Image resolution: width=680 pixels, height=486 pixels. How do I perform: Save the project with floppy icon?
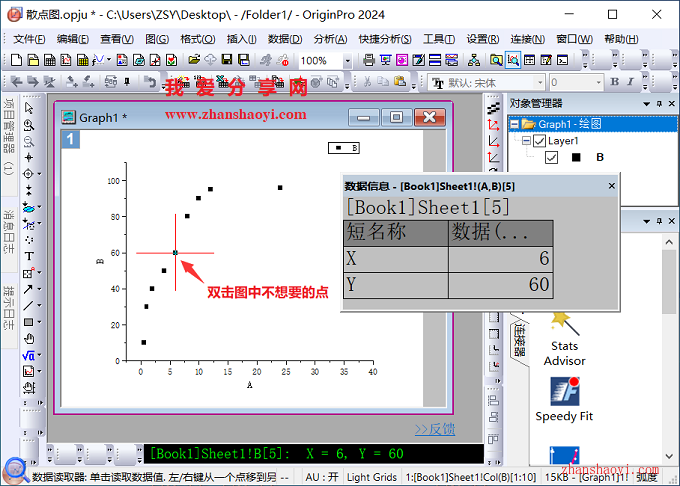[227, 60]
